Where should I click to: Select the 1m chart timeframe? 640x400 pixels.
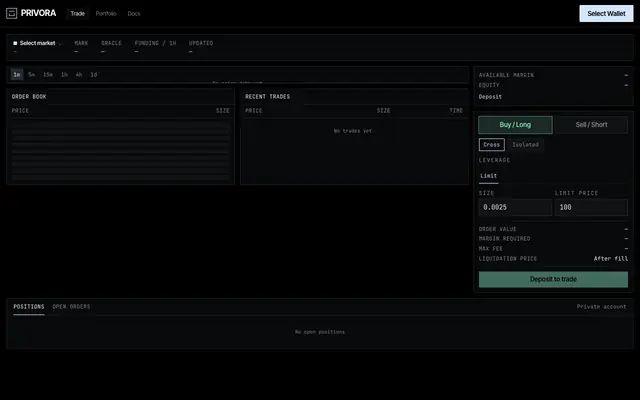[x=17, y=75]
